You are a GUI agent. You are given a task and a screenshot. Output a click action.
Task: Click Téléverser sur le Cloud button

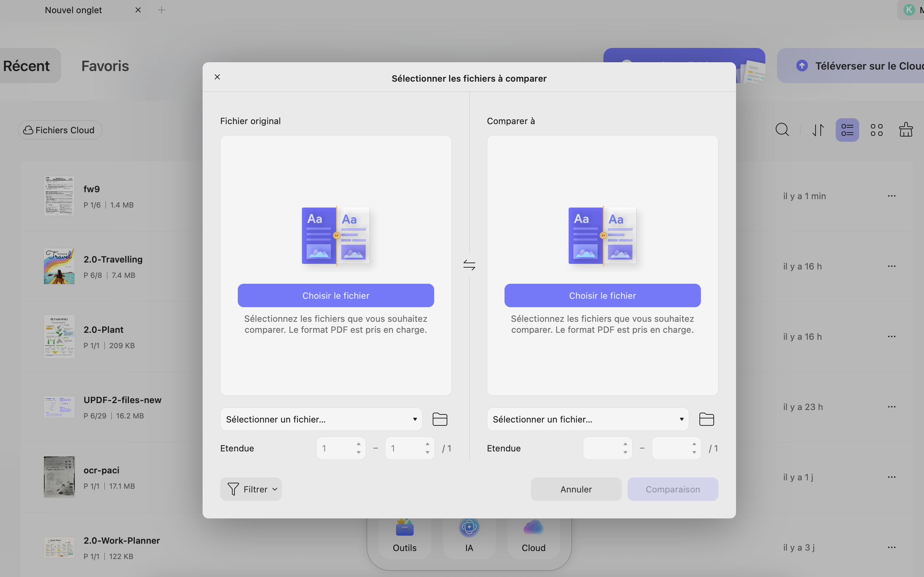(x=850, y=66)
